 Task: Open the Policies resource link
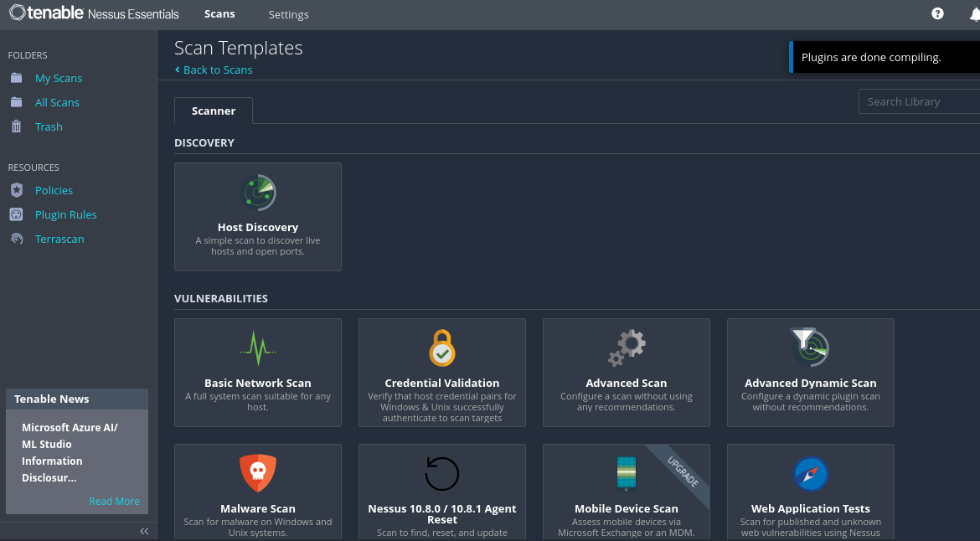(54, 191)
